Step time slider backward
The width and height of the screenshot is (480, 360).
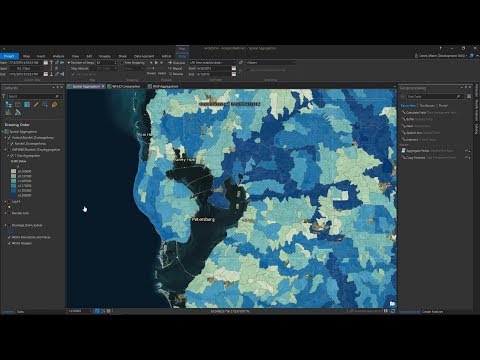(x=151, y=62)
